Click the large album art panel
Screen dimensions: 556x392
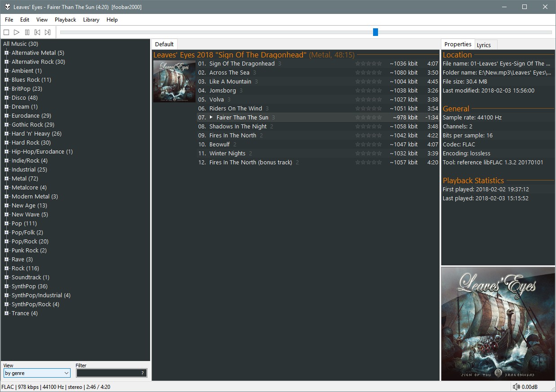pos(498,324)
